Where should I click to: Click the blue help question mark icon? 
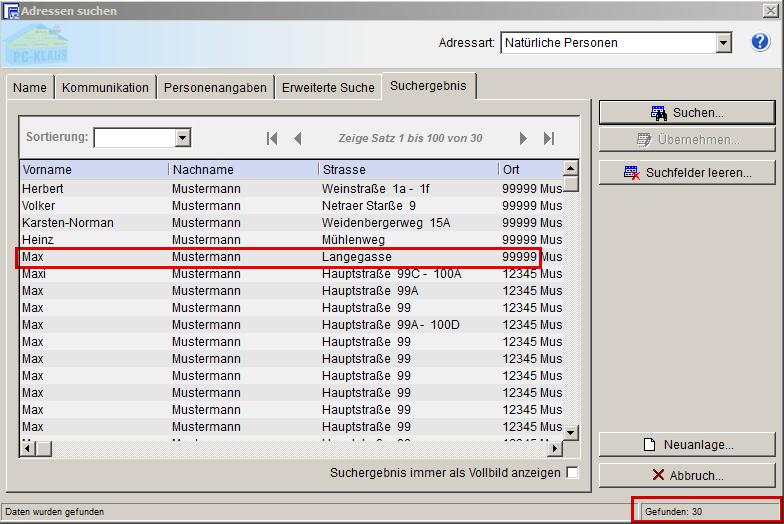coord(760,43)
